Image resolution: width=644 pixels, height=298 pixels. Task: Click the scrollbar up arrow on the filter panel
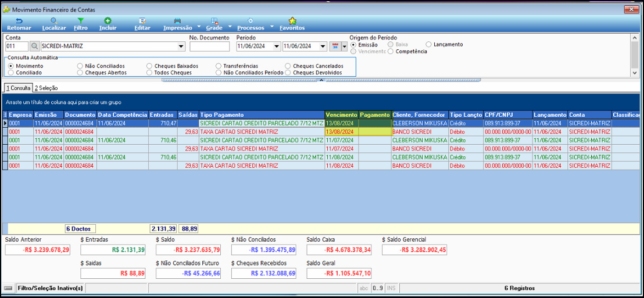(635, 37)
